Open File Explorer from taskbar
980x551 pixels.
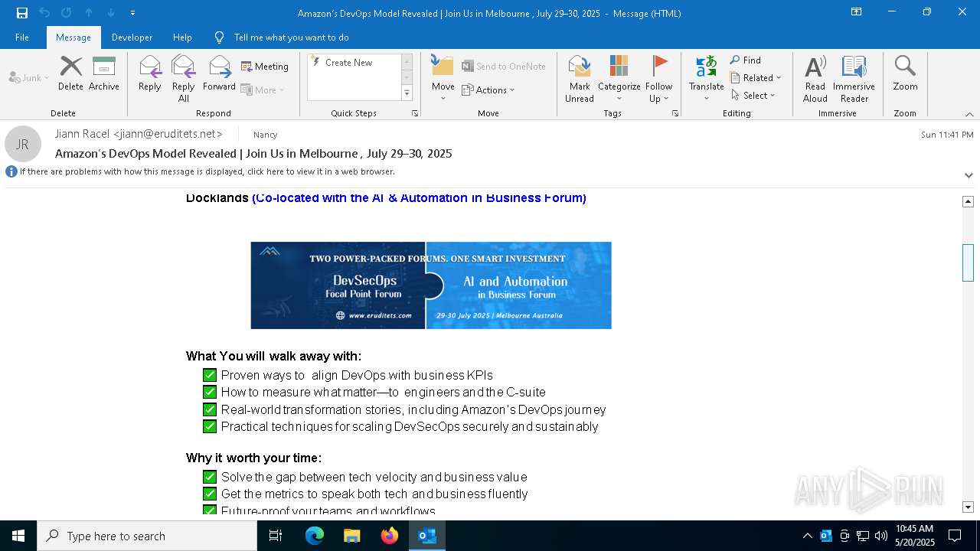(352, 536)
